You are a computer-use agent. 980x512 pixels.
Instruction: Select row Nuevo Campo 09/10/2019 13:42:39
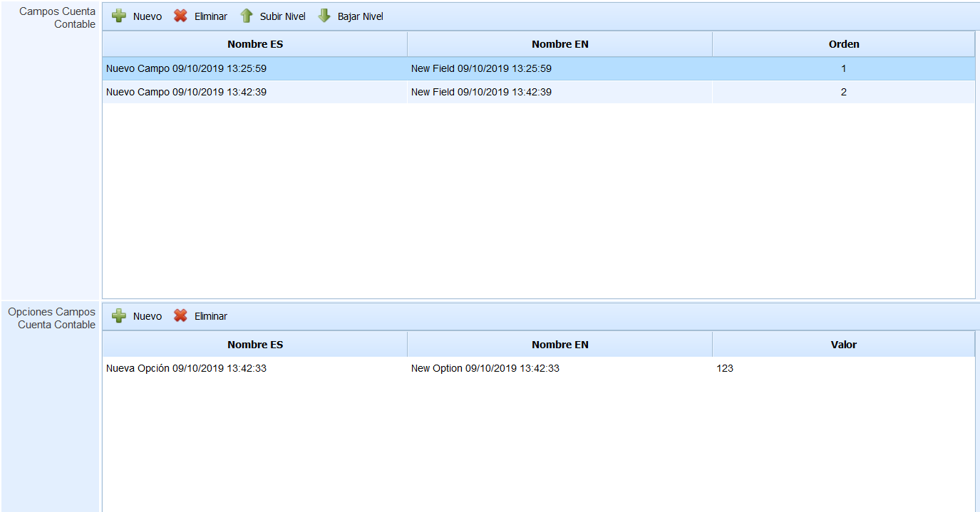[x=186, y=92]
